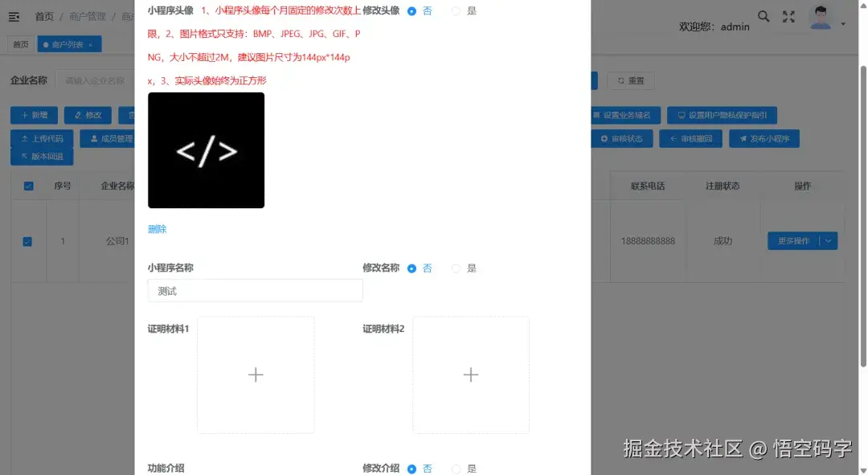Toggle fullscreen mode icon in header
Viewport: 868px width, 475px height.
coord(790,15)
